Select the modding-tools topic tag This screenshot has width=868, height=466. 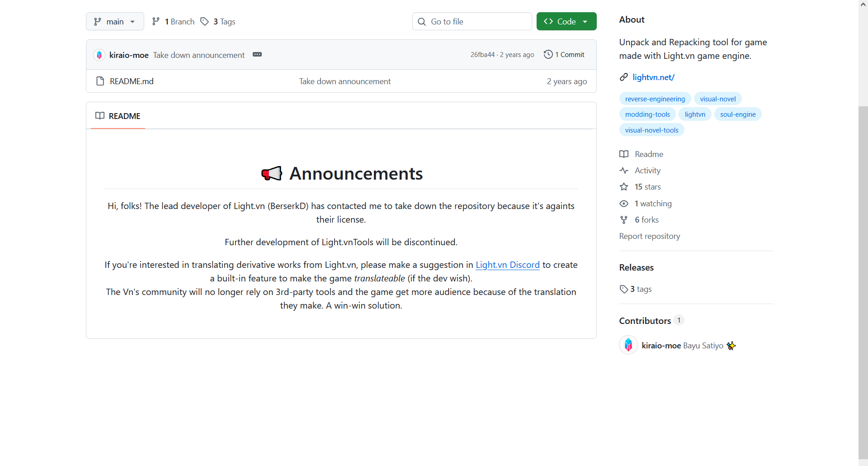coord(647,114)
